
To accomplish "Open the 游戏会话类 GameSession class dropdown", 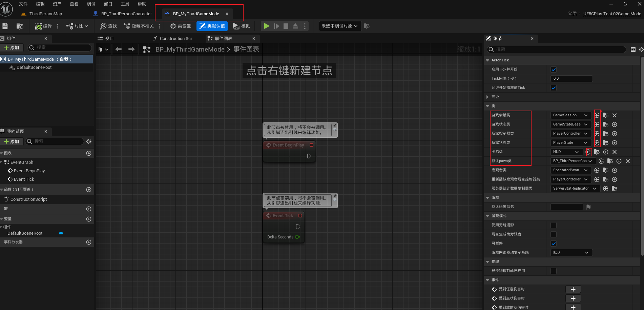I will [x=570, y=115].
